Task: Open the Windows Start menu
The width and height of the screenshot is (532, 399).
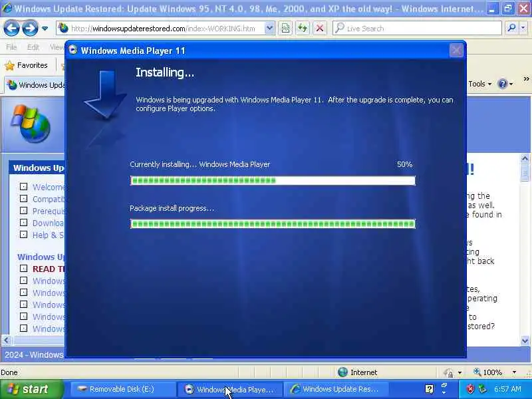Action: (31, 389)
